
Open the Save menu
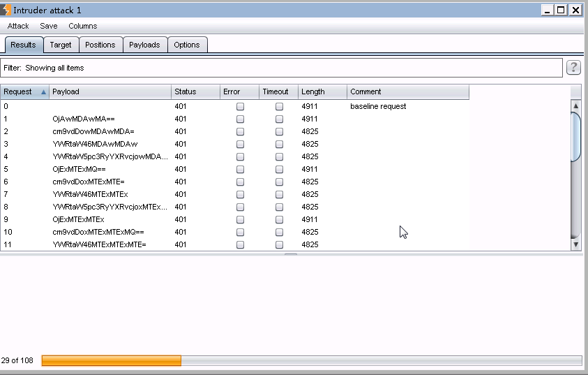click(49, 26)
